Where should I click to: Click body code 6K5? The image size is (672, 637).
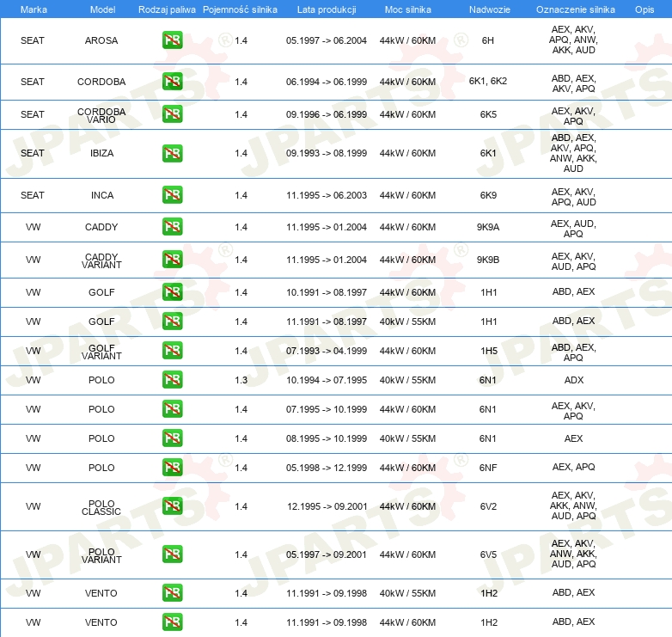tap(488, 114)
